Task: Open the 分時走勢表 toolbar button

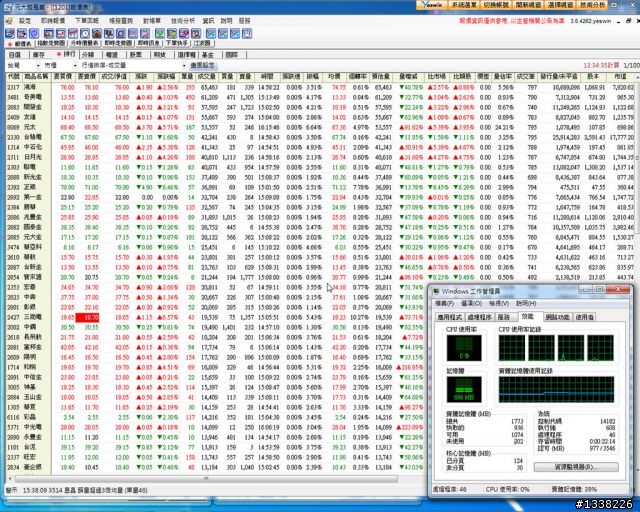Action: (93, 44)
